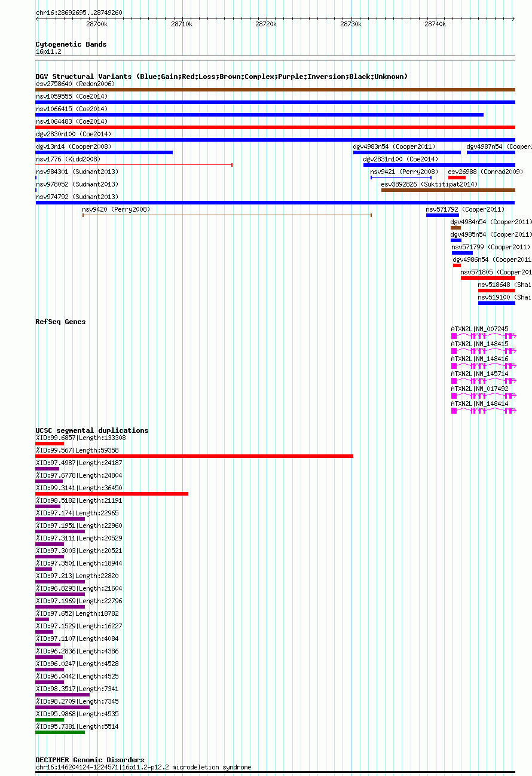This screenshot has height=776, width=532.
Task: Open duplication %ID:97.1107 Length:4084
Action: [x=48, y=644]
